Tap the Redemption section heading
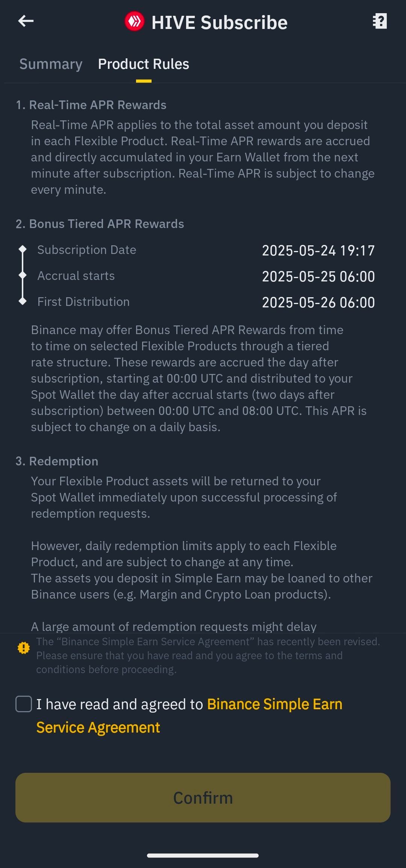The width and height of the screenshot is (406, 868). click(x=57, y=461)
